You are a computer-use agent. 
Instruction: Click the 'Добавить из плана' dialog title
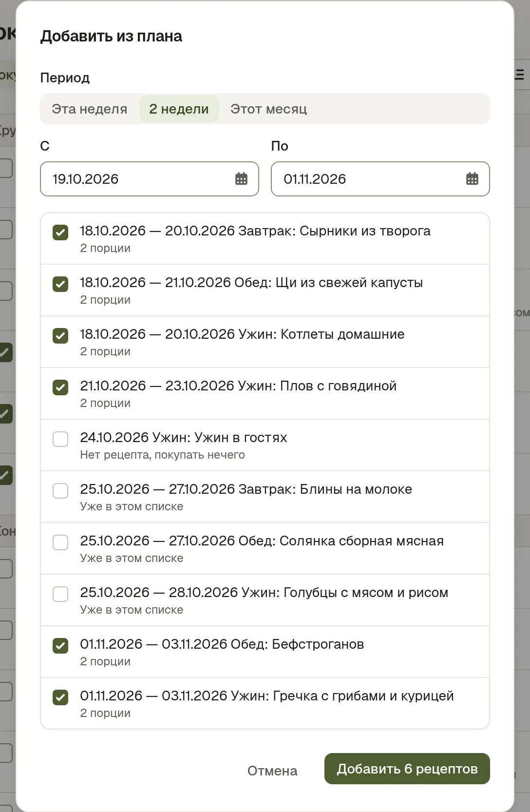tap(111, 36)
